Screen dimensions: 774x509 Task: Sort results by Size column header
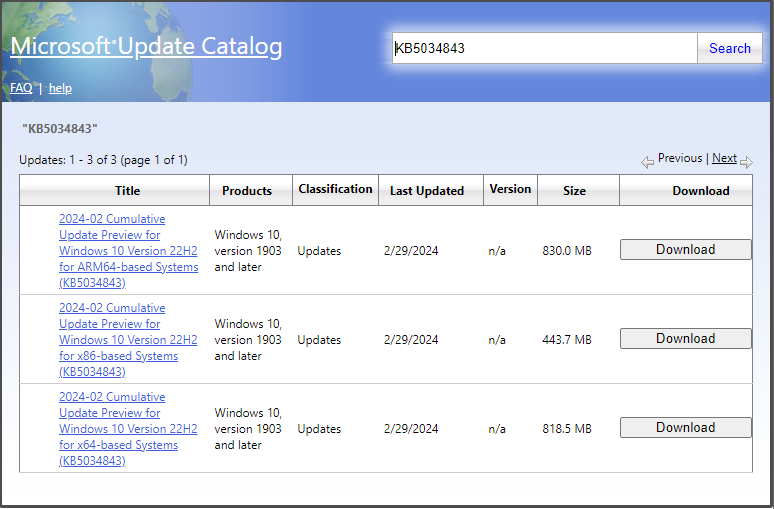pos(579,190)
